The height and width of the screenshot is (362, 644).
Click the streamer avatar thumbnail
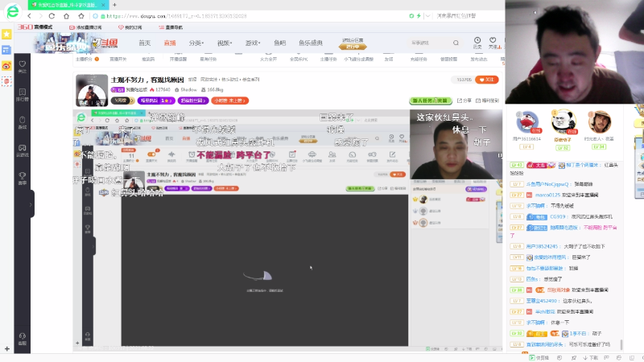click(92, 90)
